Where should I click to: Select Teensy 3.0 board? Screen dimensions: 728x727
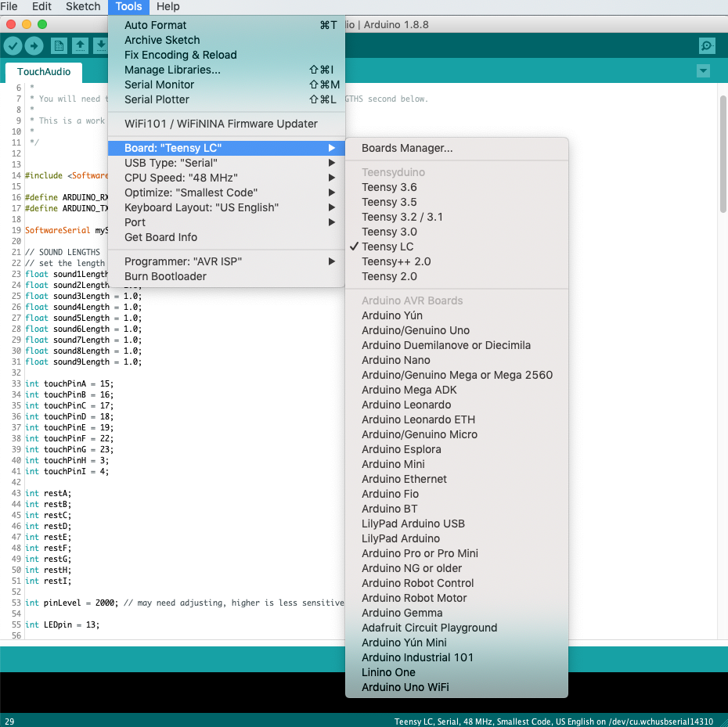457,232
